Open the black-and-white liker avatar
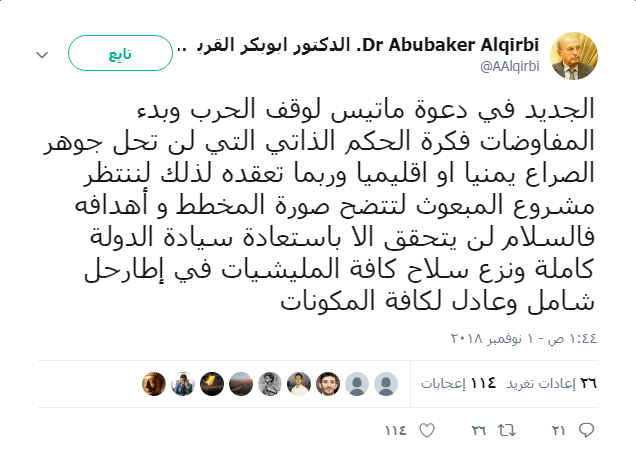The width and height of the screenshot is (636, 463). click(270, 383)
